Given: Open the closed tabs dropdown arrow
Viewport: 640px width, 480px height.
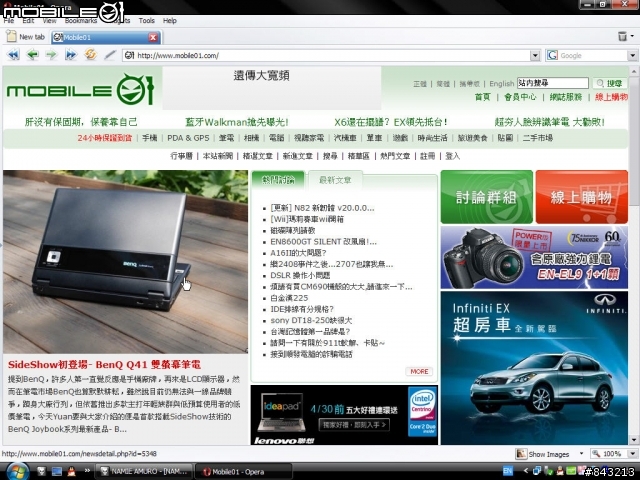Looking at the screenshot, I should [632, 36].
